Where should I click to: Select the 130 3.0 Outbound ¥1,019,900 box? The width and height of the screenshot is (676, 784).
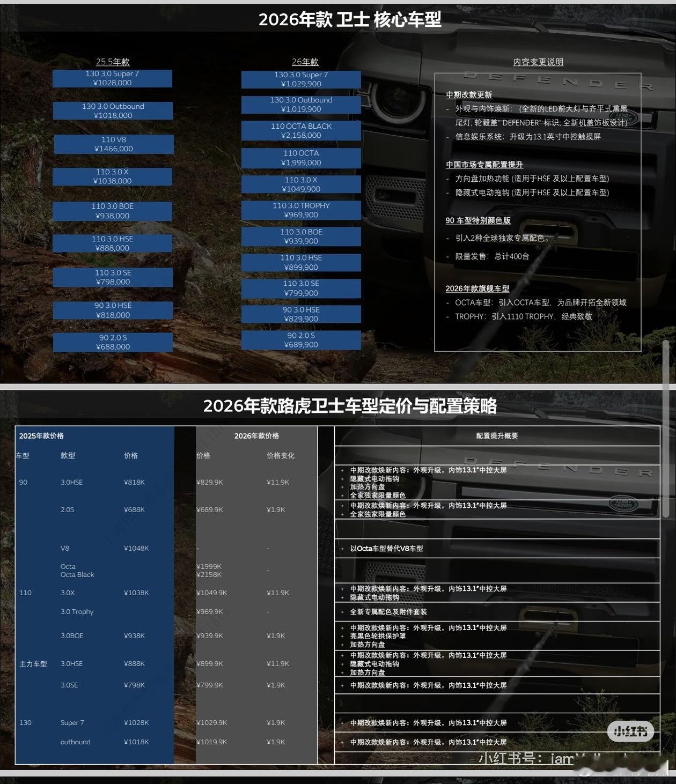301,105
